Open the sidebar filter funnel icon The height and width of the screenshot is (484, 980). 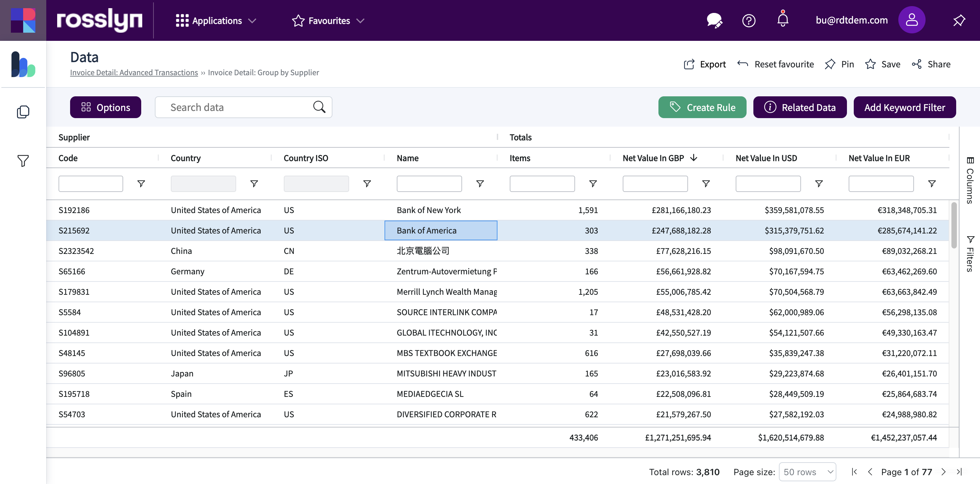pyautogui.click(x=23, y=161)
